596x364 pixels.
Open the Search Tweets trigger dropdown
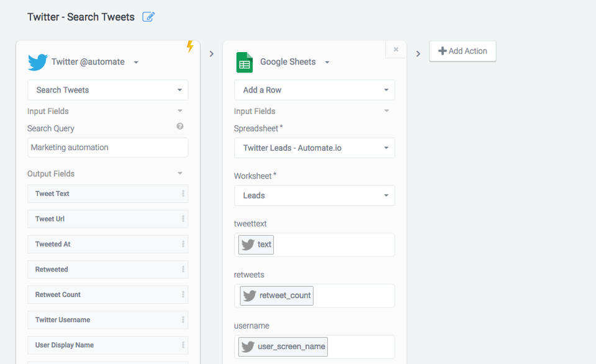(x=108, y=90)
